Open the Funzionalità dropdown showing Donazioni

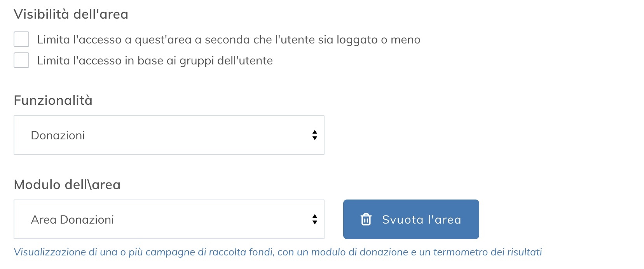169,135
